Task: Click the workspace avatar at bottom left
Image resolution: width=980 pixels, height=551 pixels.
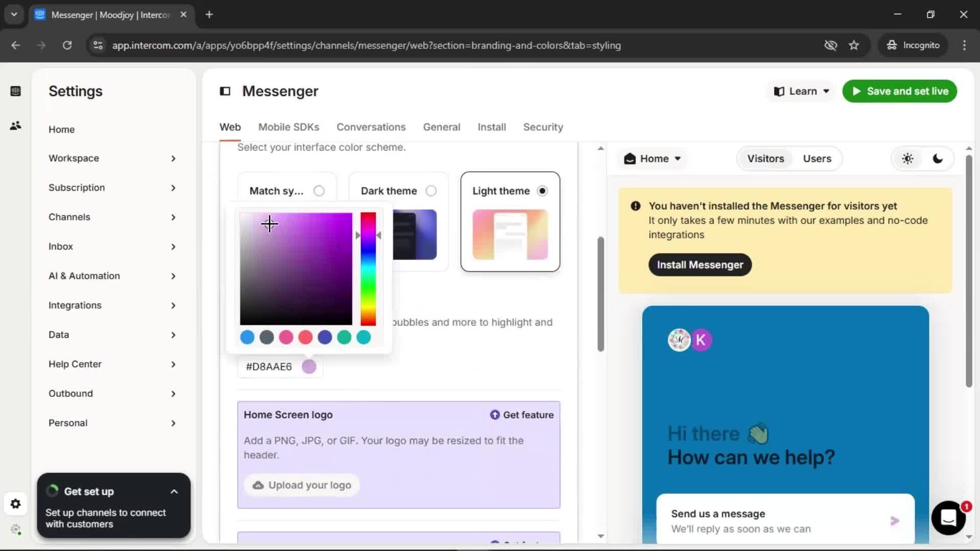Action: pyautogui.click(x=15, y=530)
